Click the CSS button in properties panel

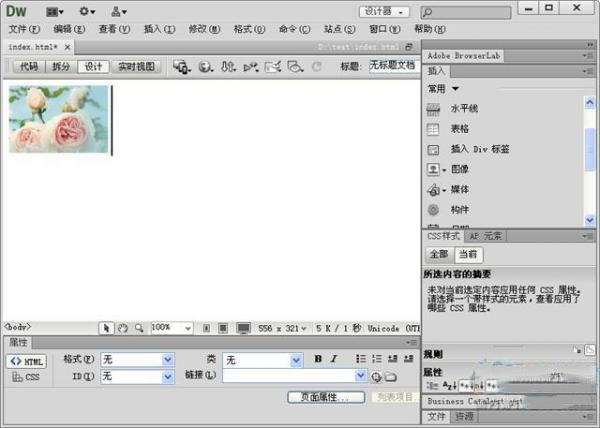point(27,377)
